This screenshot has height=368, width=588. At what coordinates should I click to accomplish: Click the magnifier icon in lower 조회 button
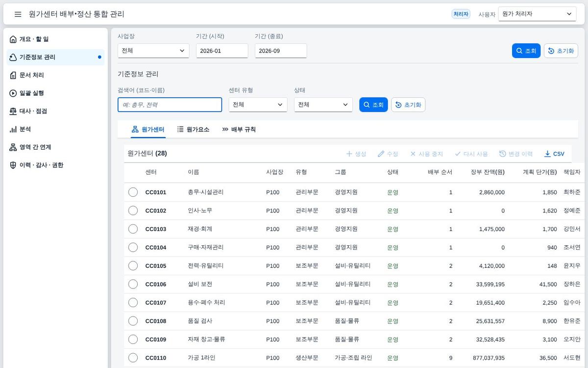click(x=367, y=105)
